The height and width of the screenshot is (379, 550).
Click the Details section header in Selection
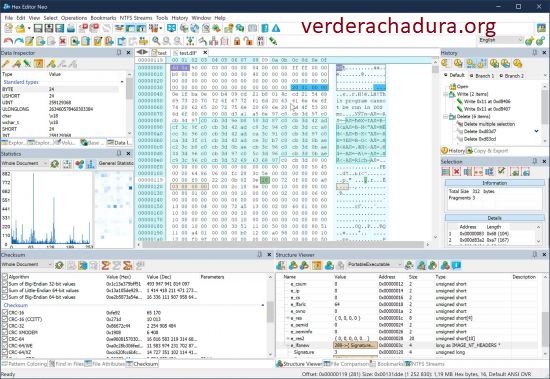[x=494, y=218]
